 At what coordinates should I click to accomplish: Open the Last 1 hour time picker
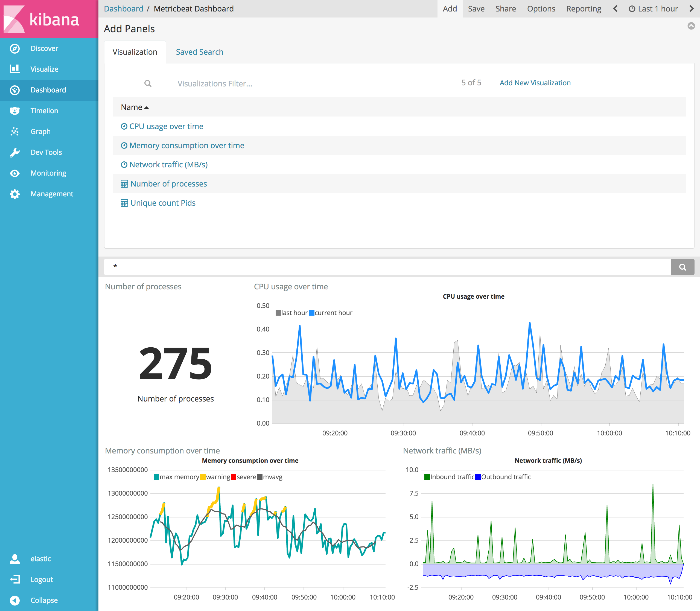(x=653, y=9)
